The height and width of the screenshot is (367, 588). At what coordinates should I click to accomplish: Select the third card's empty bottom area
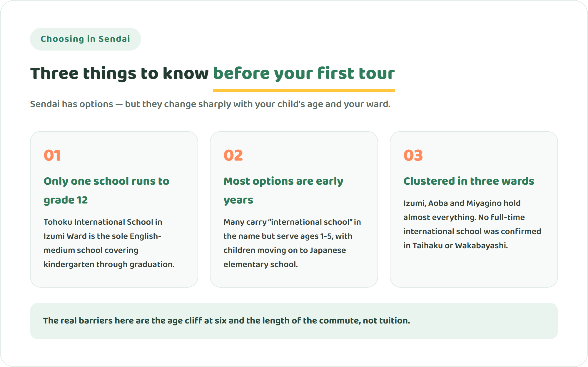(474, 269)
